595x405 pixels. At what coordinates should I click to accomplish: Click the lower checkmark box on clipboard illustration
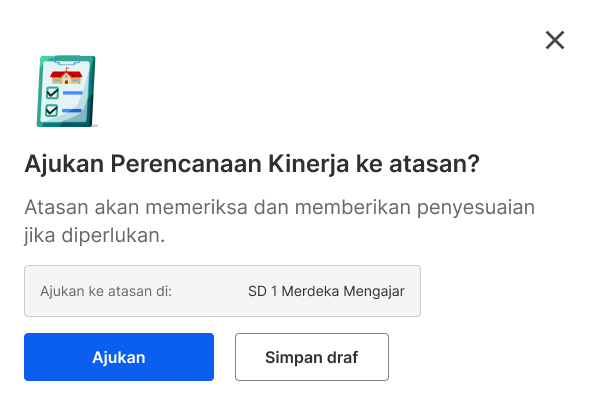pos(51,110)
